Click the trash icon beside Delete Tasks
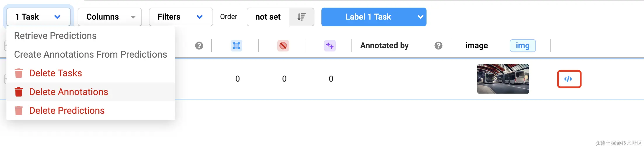The image size is (644, 148). pyautogui.click(x=19, y=73)
